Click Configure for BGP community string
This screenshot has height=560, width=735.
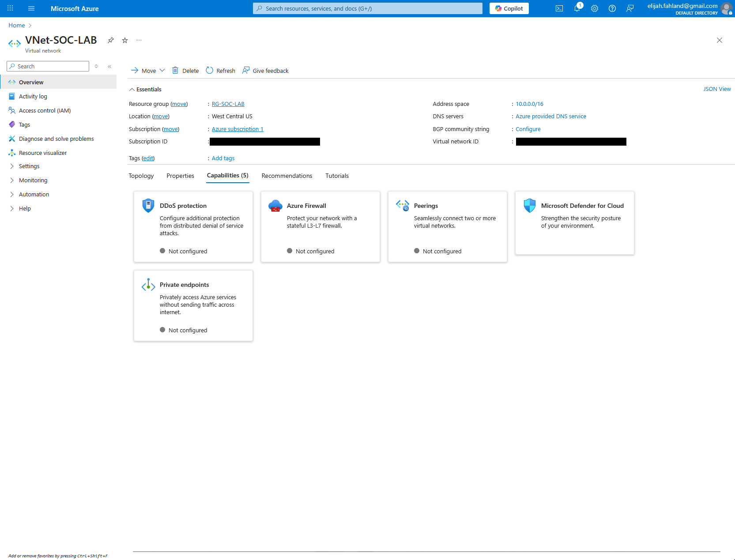[x=528, y=129]
